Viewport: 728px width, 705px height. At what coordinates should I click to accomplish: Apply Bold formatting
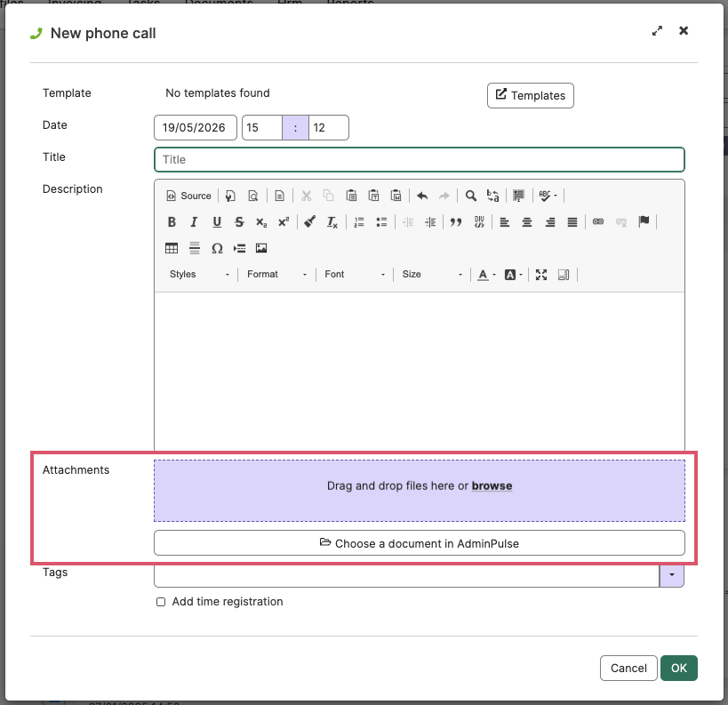(172, 222)
